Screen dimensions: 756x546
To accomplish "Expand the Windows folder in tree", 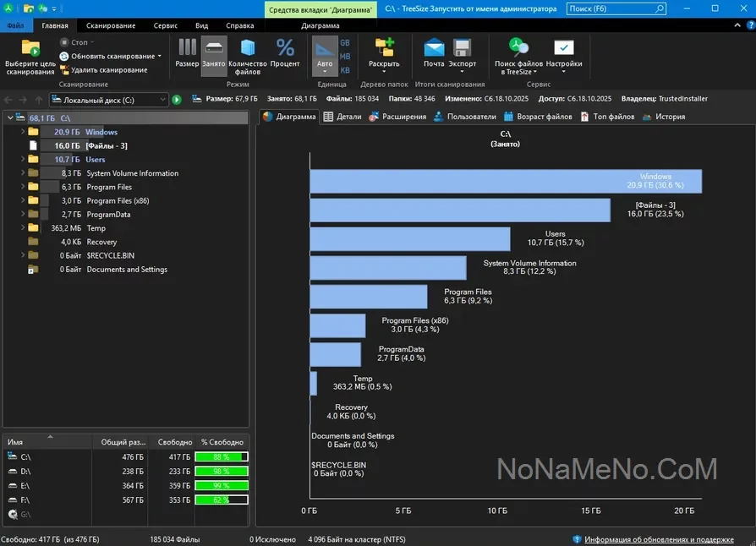I will tap(23, 132).
